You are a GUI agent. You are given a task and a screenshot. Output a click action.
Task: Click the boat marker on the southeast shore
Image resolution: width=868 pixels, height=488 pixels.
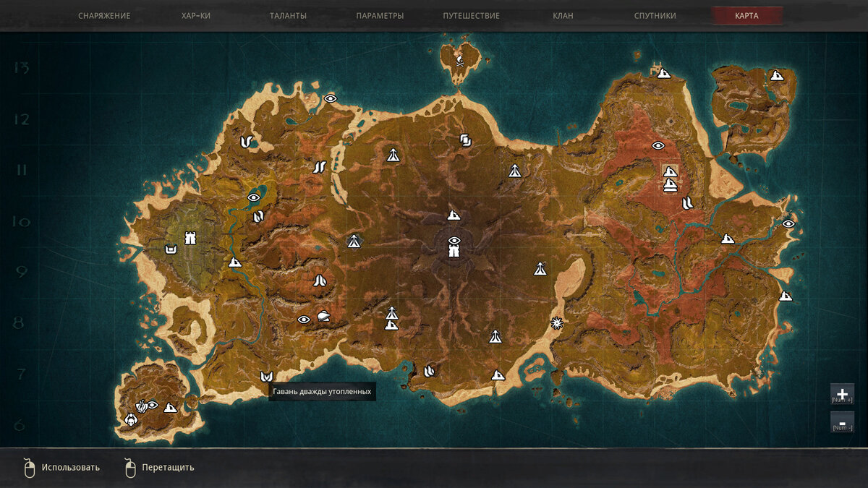pyautogui.click(x=786, y=296)
